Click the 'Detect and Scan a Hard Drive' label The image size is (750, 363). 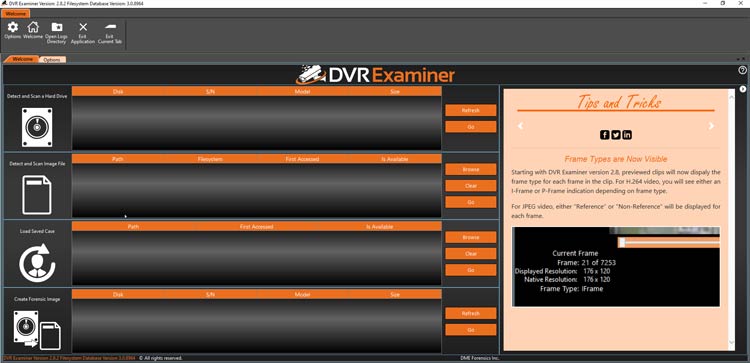tap(37, 96)
